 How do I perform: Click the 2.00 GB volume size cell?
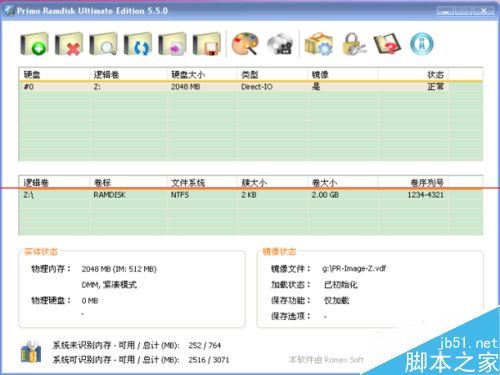coord(325,195)
